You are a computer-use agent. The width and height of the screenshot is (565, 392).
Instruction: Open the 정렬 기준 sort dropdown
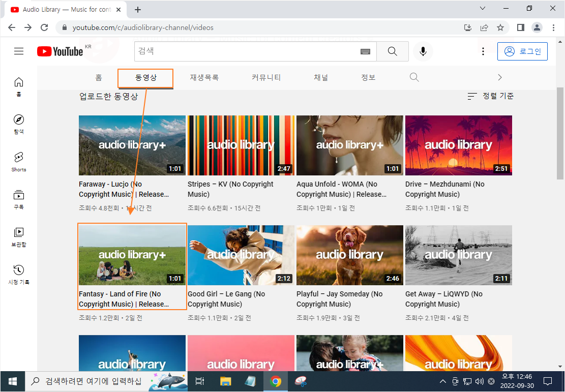pos(490,96)
